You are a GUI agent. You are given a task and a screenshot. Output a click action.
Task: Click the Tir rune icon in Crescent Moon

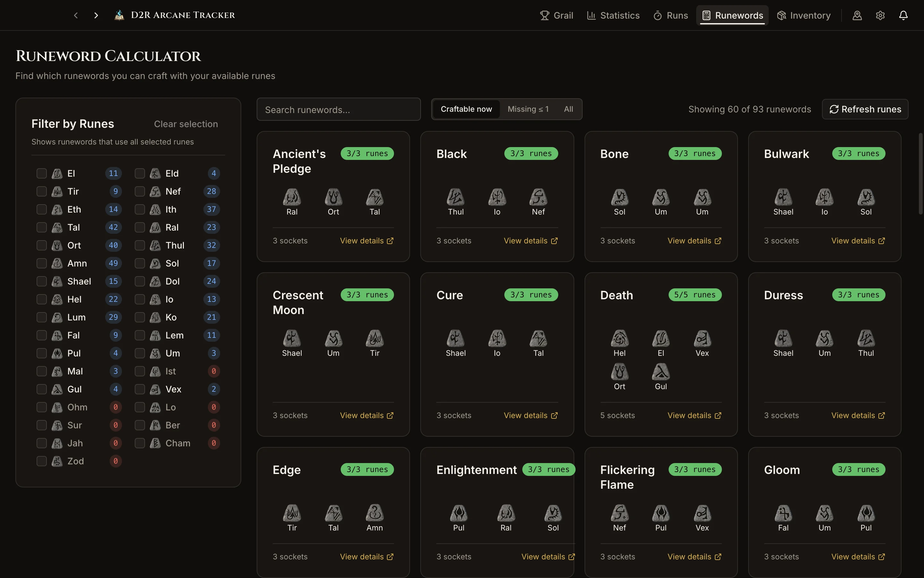tap(374, 338)
